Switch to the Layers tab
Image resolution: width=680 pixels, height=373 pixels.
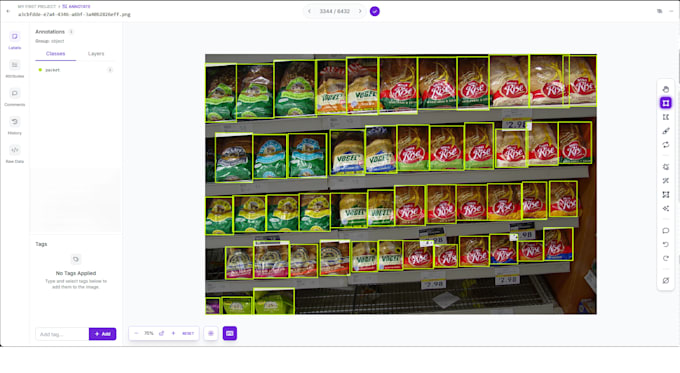96,54
